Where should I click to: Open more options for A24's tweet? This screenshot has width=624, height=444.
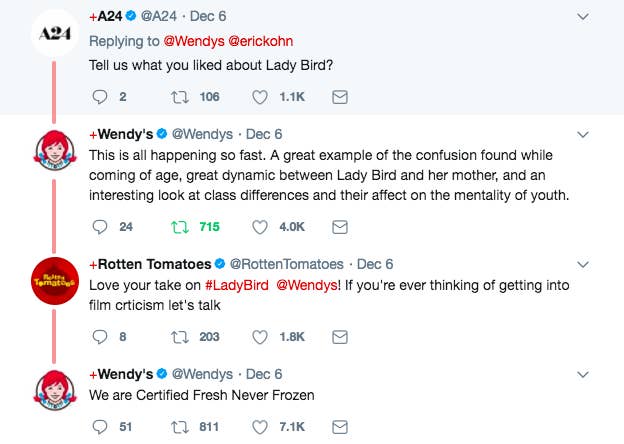pyautogui.click(x=583, y=17)
